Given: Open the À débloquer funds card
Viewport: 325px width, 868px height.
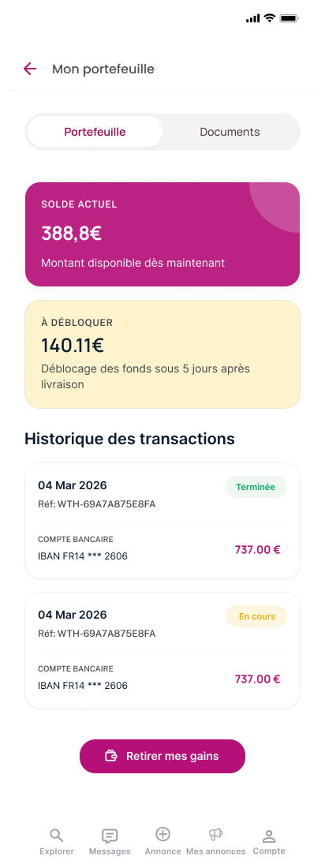Looking at the screenshot, I should point(162,354).
